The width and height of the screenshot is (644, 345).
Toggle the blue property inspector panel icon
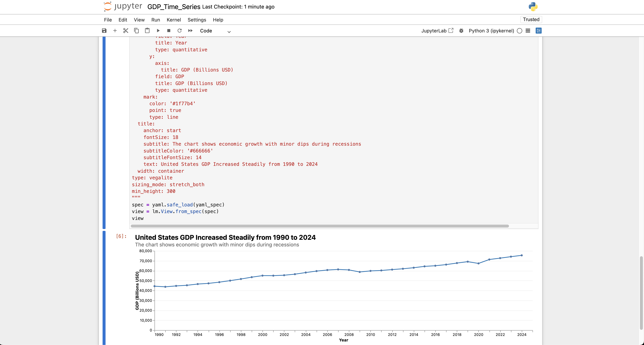pyautogui.click(x=539, y=31)
